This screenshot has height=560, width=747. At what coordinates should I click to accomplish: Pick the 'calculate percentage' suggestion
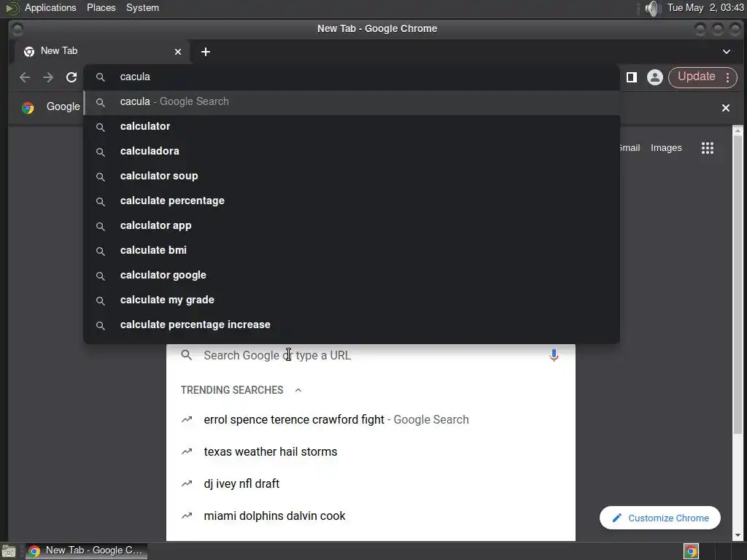352,201
